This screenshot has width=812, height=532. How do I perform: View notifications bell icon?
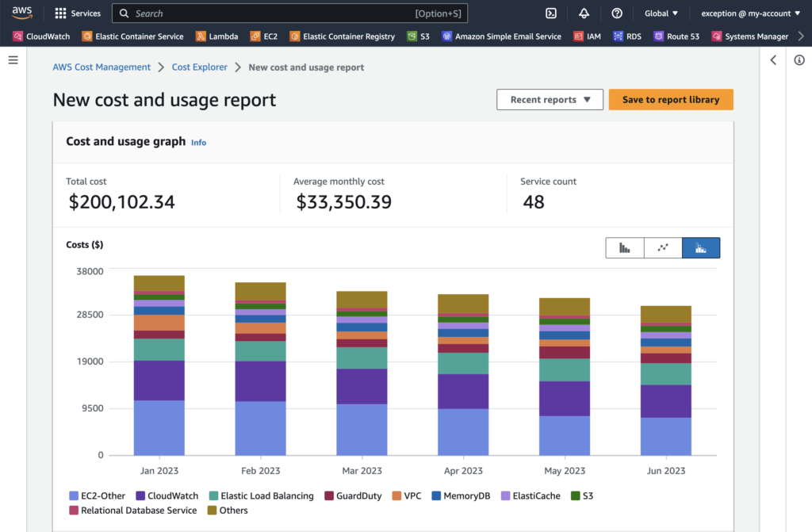[584, 13]
